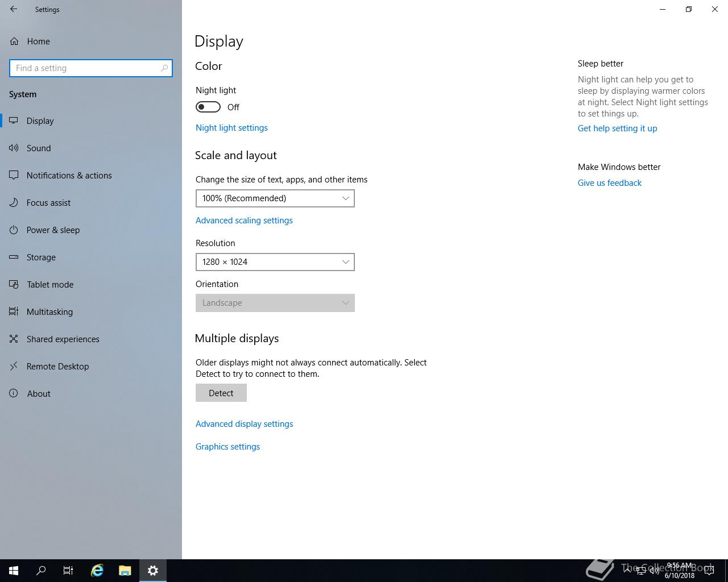Click the Find a setting field
Viewport: 728px width, 582px height.
click(x=91, y=68)
